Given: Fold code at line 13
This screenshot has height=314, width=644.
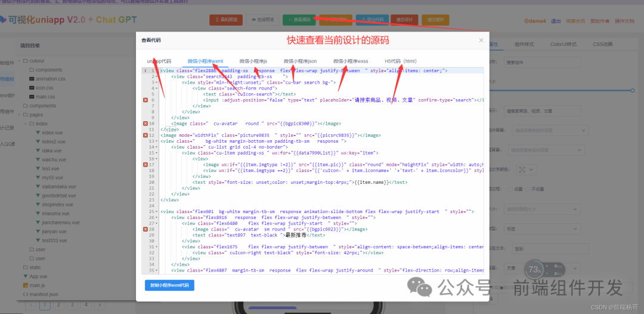Looking at the screenshot, I should 157,141.
